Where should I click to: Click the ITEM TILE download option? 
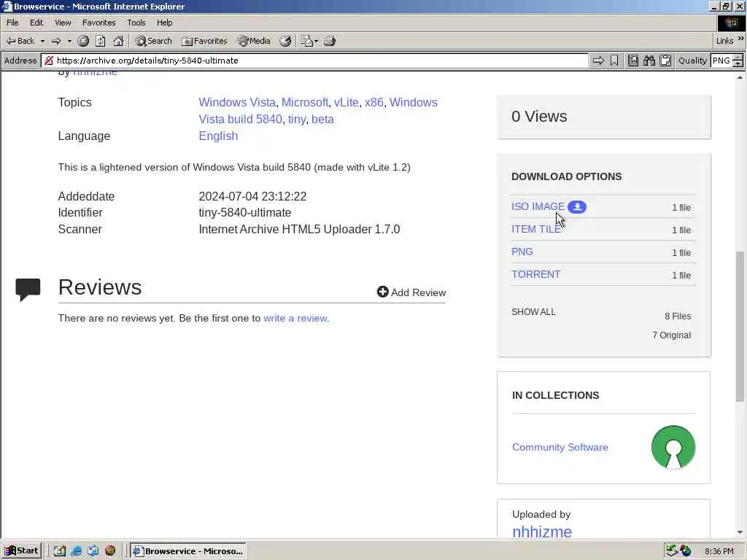[536, 229]
